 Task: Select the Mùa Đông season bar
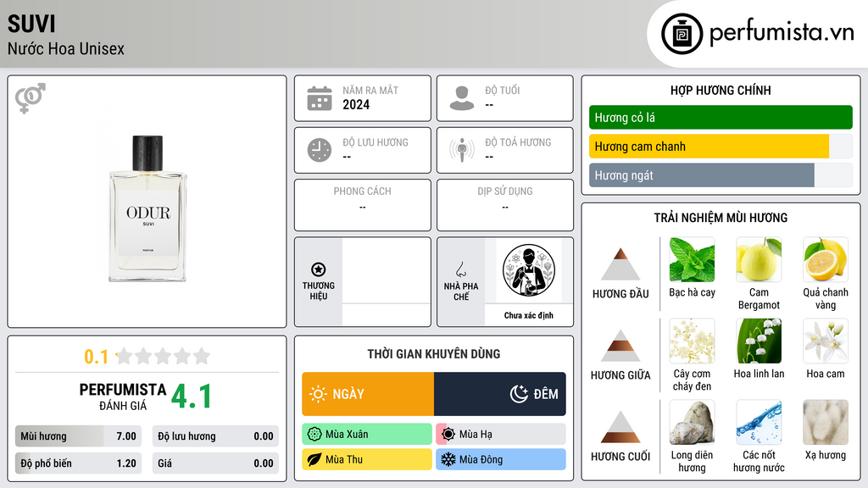pos(501,459)
